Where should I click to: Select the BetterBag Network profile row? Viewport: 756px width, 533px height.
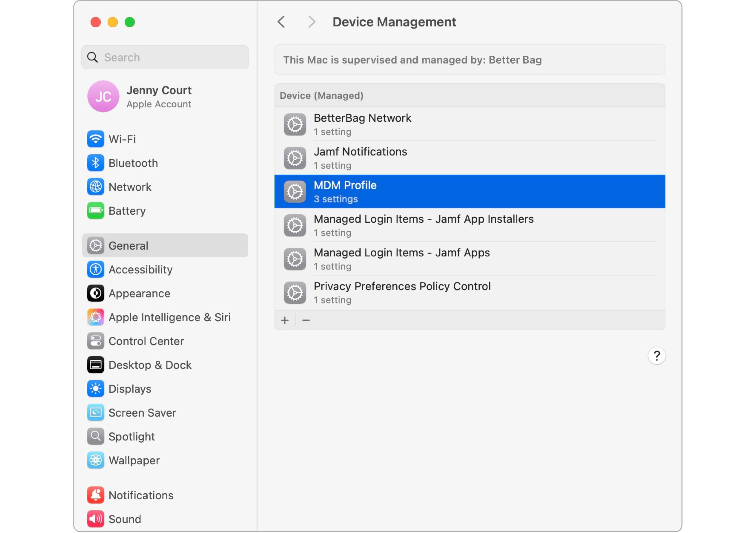point(470,124)
